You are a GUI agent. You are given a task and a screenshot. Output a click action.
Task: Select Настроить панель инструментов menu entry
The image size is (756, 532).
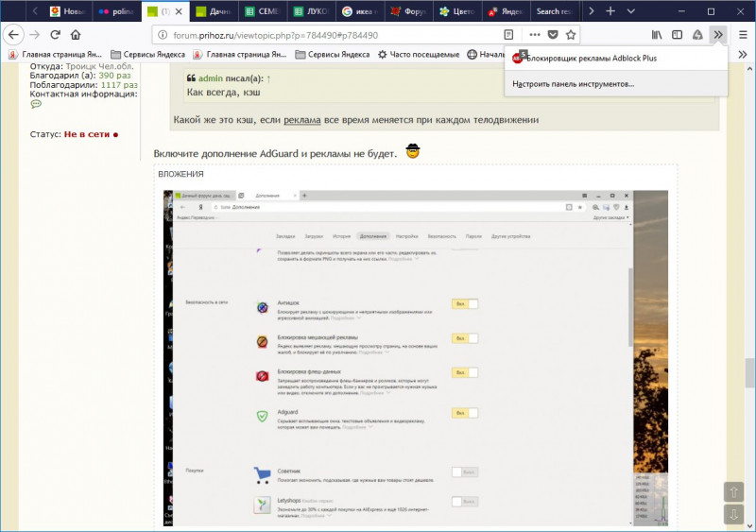(x=574, y=84)
